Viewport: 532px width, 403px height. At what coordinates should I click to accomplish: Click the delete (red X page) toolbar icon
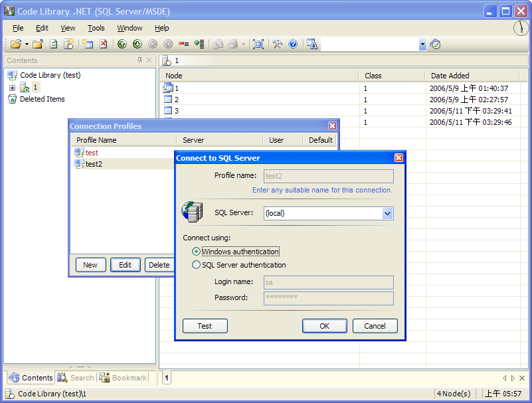coord(103,44)
